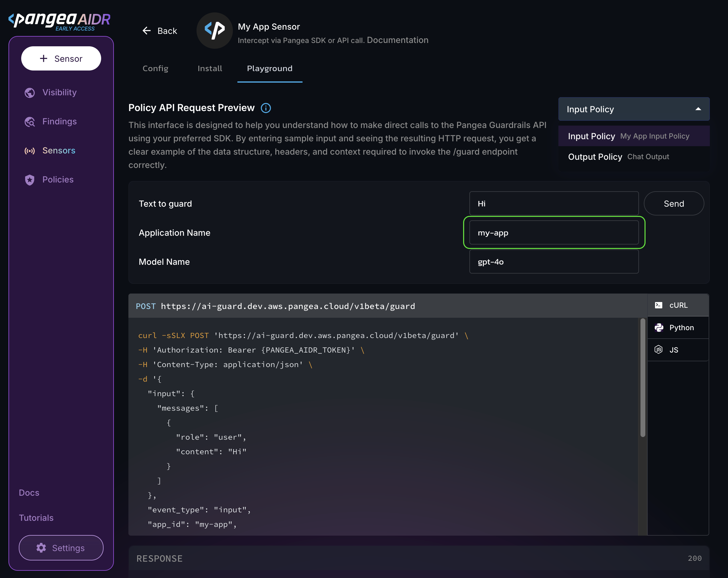The width and height of the screenshot is (728, 578).
Task: Click the Findings search icon
Action: (30, 122)
